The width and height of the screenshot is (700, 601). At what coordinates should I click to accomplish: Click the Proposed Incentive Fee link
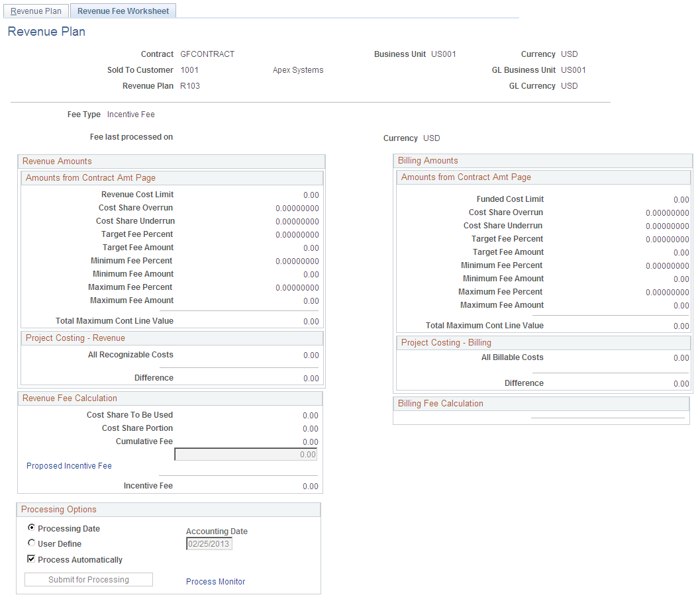click(x=68, y=465)
